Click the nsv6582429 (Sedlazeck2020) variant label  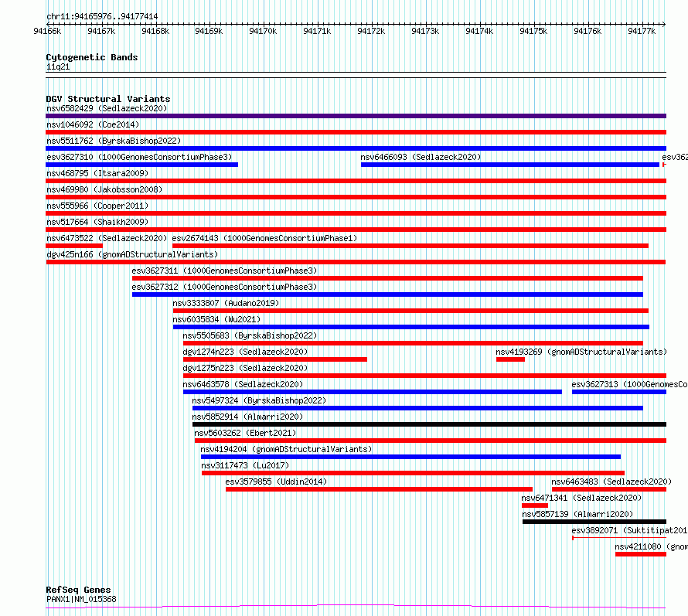pyautogui.click(x=107, y=108)
